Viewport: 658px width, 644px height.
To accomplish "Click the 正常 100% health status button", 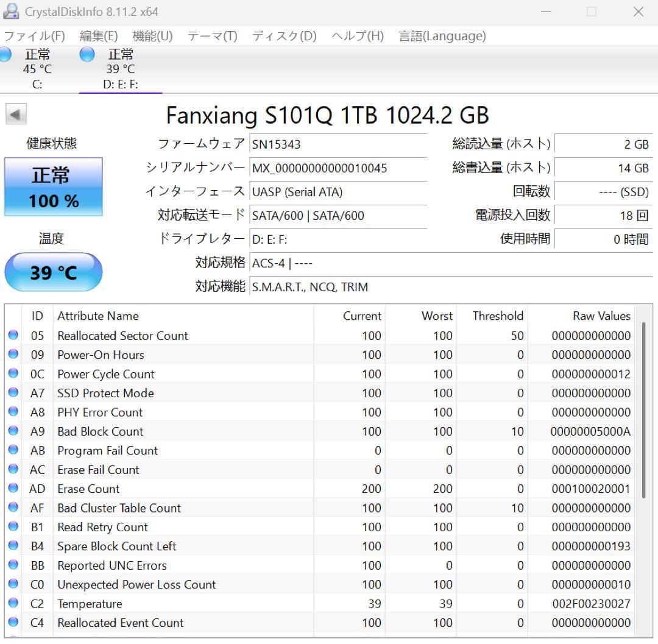I will tap(53, 187).
